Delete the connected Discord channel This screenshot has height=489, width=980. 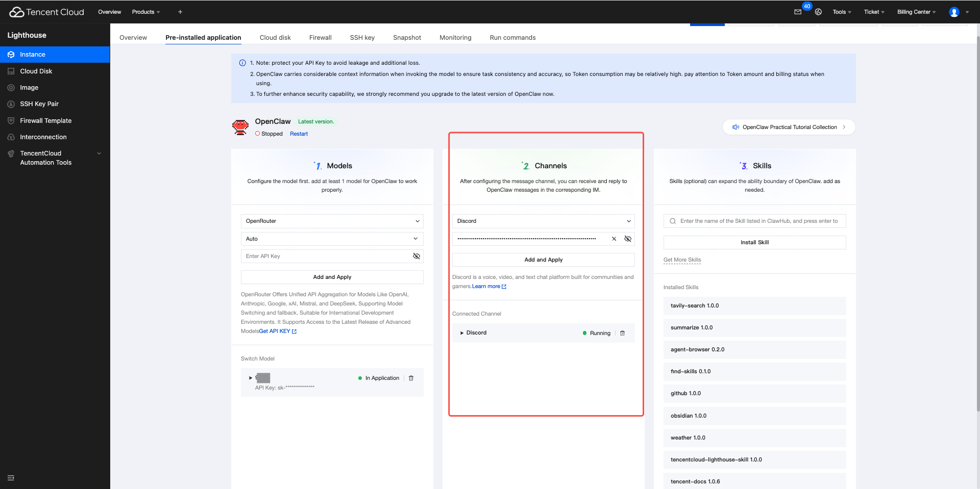[x=622, y=333]
